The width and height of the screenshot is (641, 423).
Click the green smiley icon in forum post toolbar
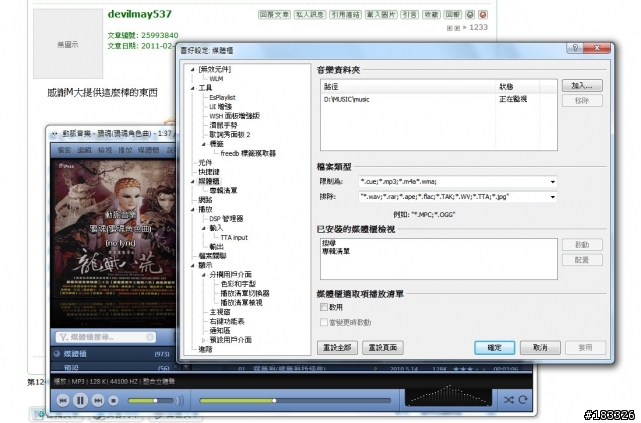pyautogui.click(x=470, y=15)
